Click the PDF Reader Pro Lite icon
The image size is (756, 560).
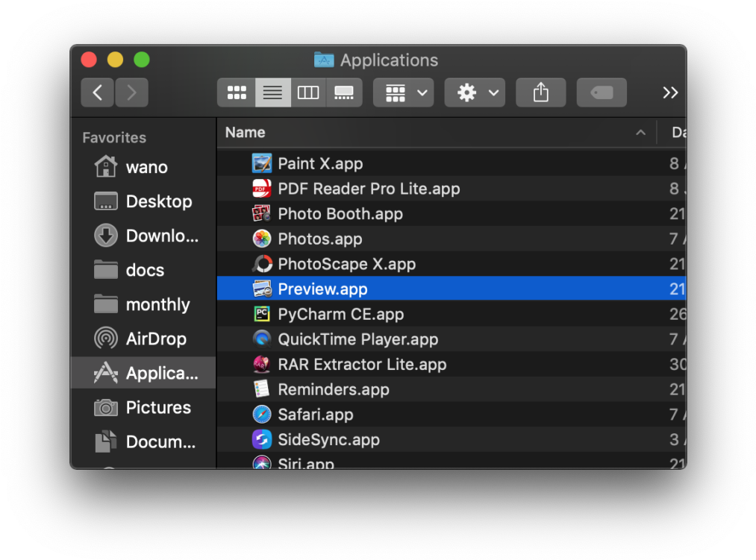coord(262,189)
